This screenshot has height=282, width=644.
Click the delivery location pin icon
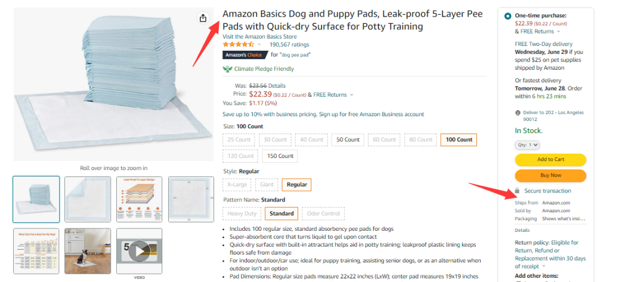(518, 113)
